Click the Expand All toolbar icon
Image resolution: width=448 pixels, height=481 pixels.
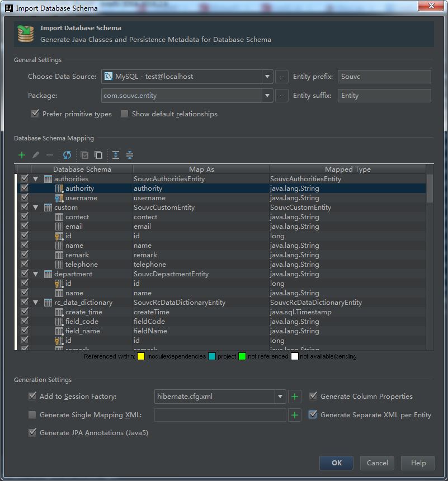116,155
